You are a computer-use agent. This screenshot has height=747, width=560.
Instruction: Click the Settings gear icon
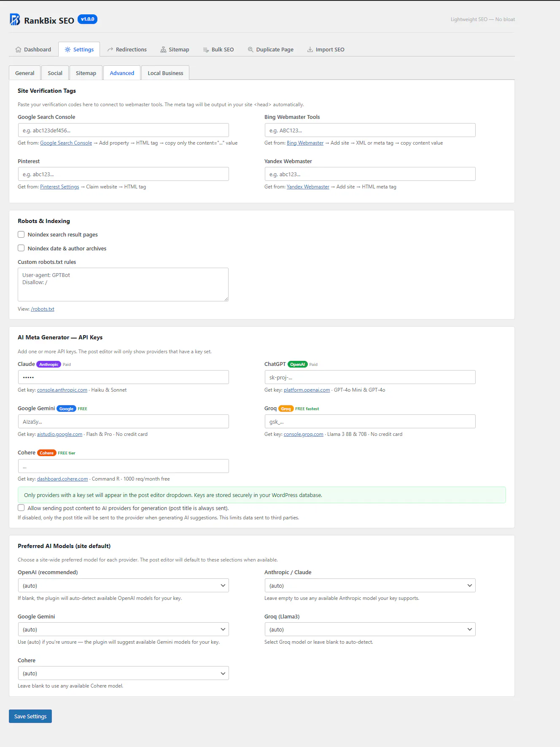tap(67, 49)
